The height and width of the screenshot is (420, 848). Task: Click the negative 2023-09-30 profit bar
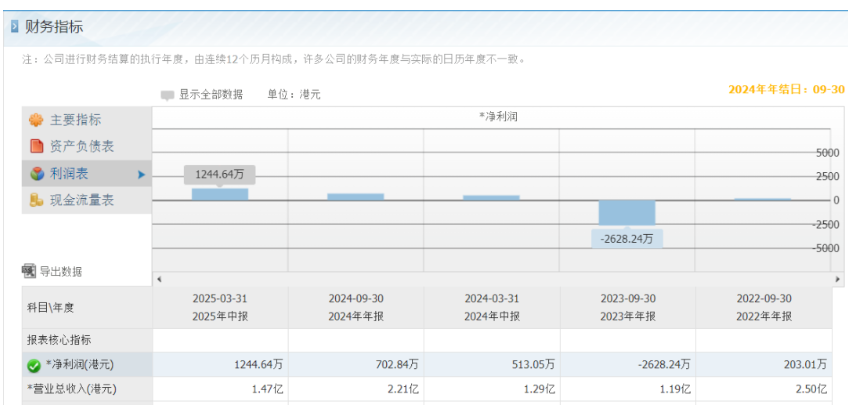click(x=627, y=213)
